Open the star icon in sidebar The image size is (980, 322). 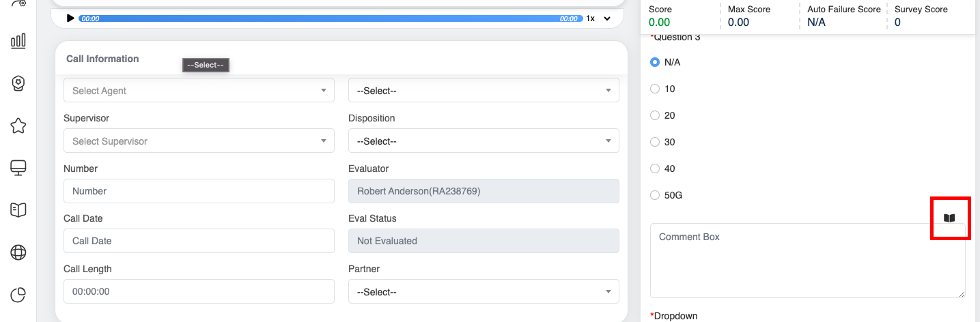[18, 126]
